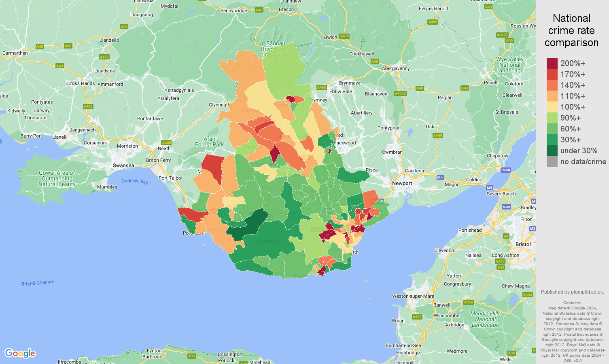Click the 140%+ orange legend swatch
The image size is (609, 364).
click(x=552, y=85)
